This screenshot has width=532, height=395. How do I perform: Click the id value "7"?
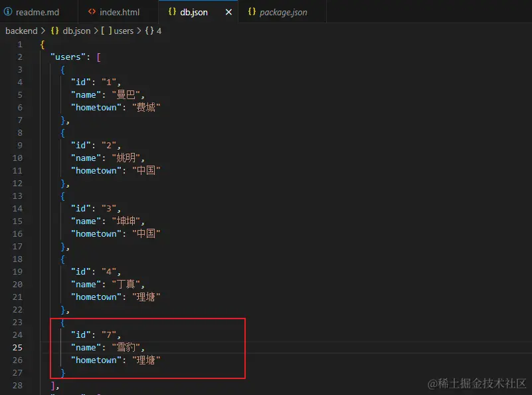[x=109, y=335]
